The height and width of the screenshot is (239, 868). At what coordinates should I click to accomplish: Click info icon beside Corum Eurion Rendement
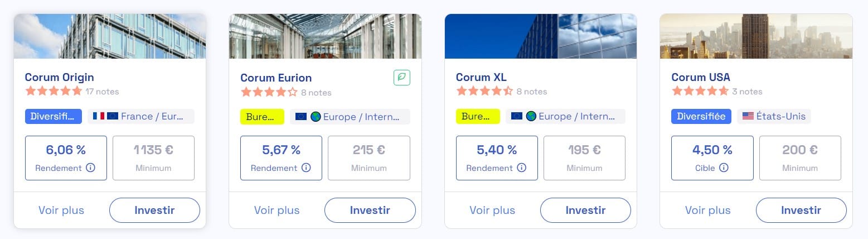(306, 168)
